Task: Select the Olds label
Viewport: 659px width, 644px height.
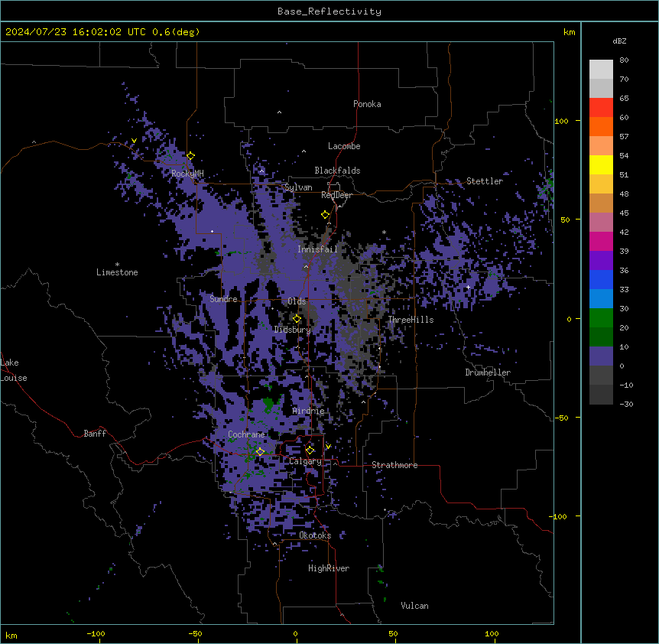Action: tap(297, 301)
